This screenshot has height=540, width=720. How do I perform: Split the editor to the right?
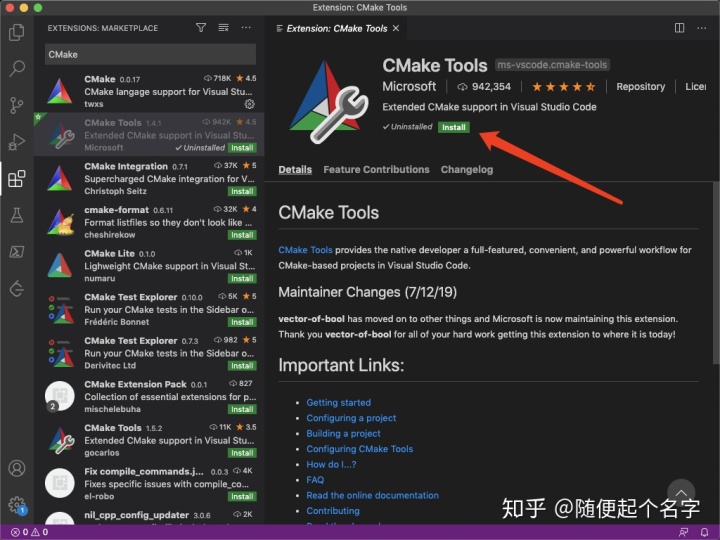(x=679, y=28)
